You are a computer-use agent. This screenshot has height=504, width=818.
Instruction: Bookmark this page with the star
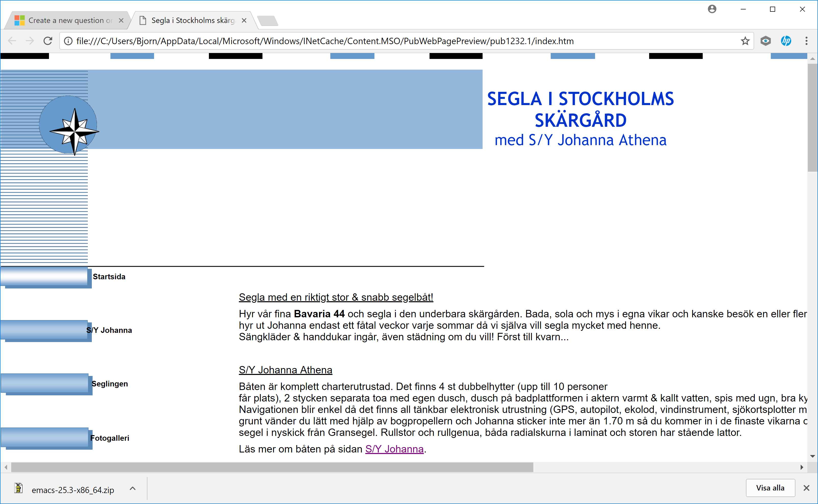tap(745, 41)
